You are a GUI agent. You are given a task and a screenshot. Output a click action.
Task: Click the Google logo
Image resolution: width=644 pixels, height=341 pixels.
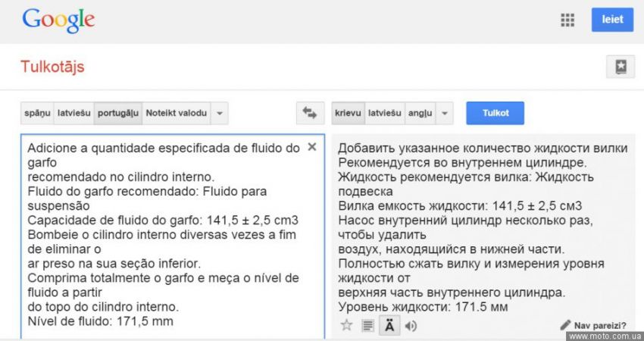[x=58, y=20]
